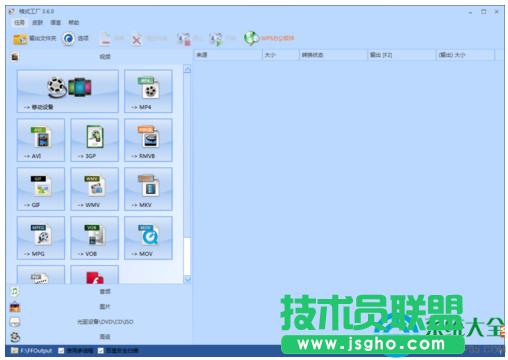The image size is (508, 360).
Task: Choose the -> VOB conversion tile
Action: (x=95, y=238)
